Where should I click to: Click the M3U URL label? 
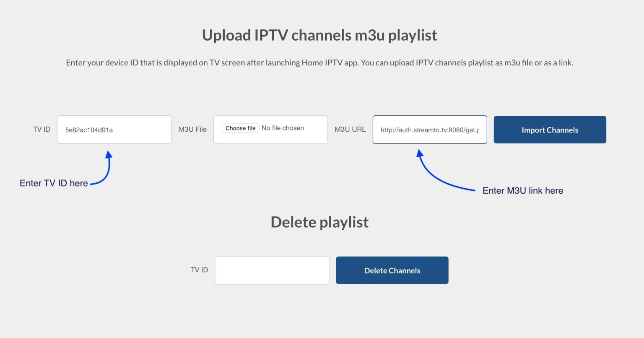point(350,129)
